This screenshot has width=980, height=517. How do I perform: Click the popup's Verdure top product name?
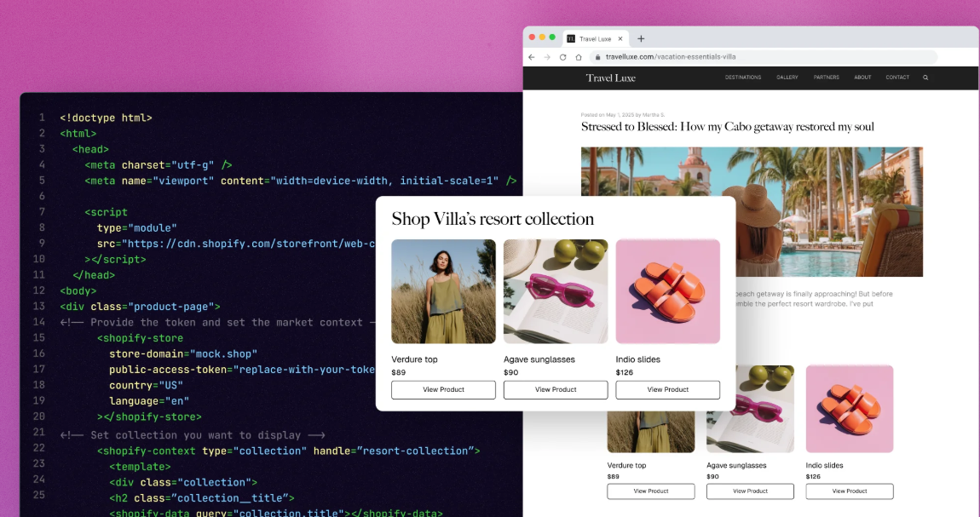(414, 359)
